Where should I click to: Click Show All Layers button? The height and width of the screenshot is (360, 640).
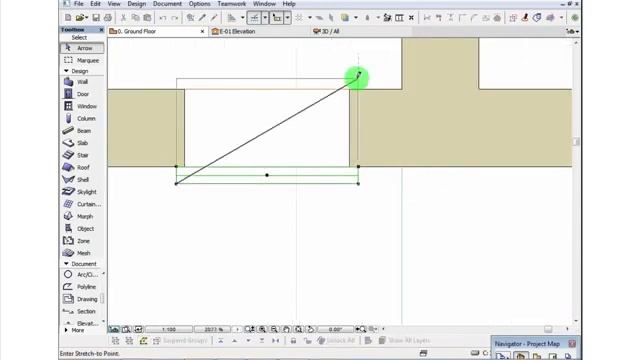point(404,341)
